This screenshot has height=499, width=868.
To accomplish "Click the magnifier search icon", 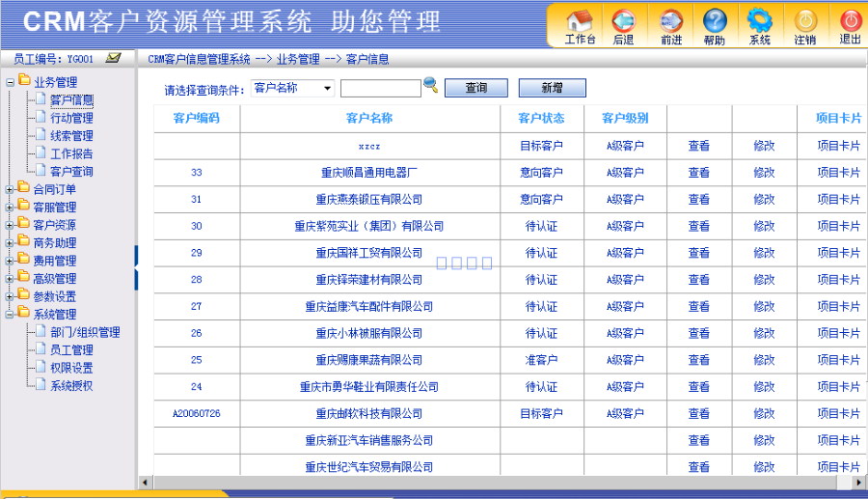I will (430, 85).
